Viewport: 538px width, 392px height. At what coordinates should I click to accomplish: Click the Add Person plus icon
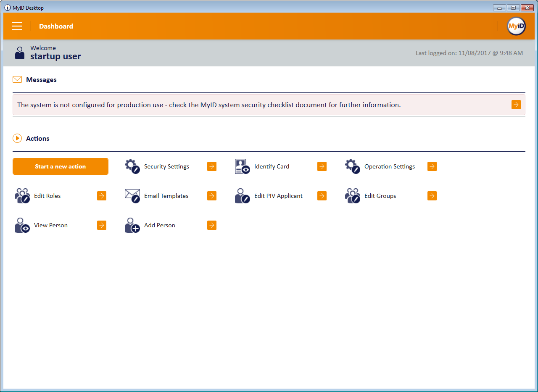click(132, 225)
